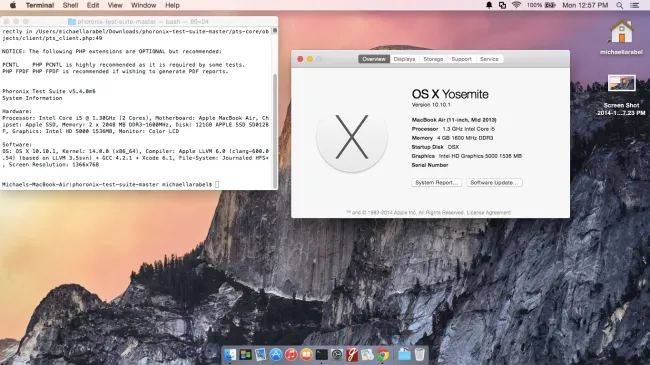650x365 pixels.
Task: Open Spotlight search magnifier
Action: (619, 5)
